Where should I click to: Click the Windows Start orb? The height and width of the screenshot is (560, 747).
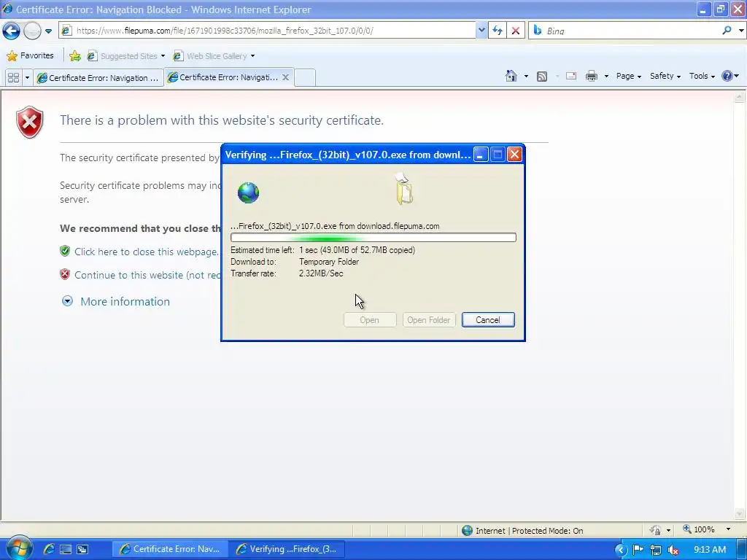tap(19, 548)
